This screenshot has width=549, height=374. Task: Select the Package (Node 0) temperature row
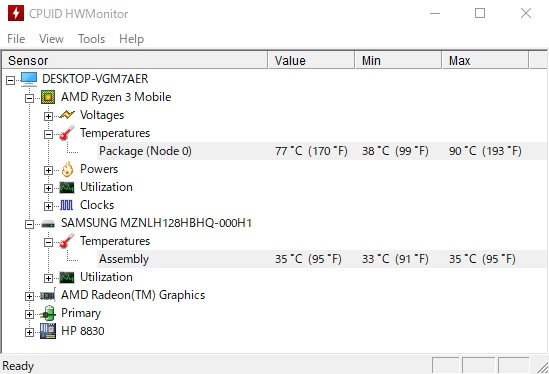click(x=322, y=151)
